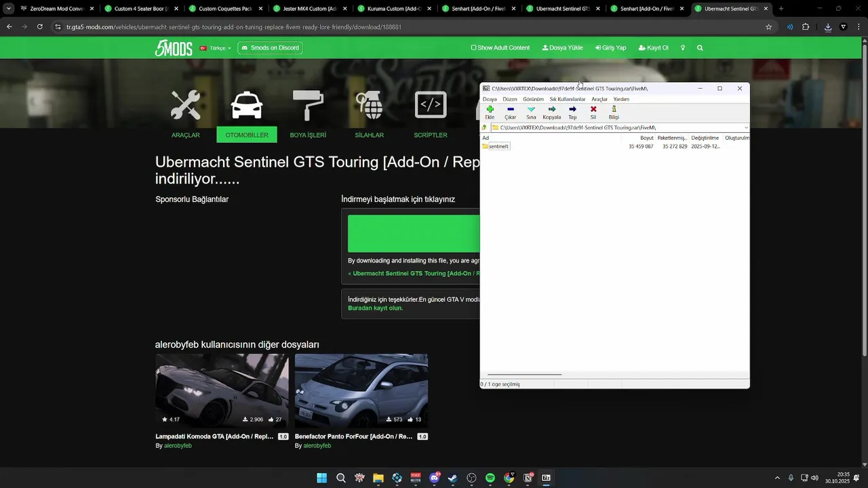Viewport: 868px width, 488px height.
Task: Click the Buradan kayıt olun link
Action: tap(375, 308)
